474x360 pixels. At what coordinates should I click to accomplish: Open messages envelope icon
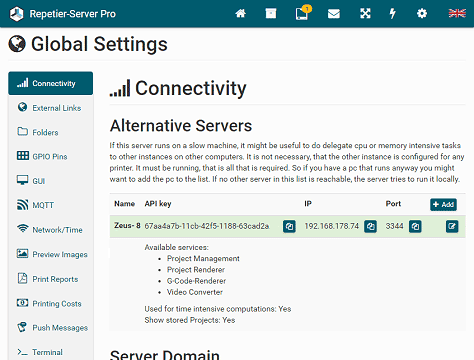point(334,14)
